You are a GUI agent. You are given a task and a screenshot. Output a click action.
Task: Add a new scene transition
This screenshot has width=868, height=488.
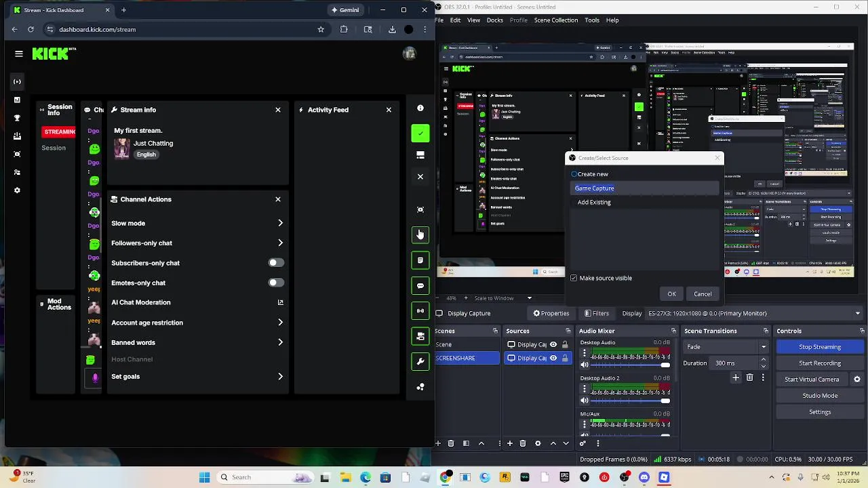tap(736, 378)
